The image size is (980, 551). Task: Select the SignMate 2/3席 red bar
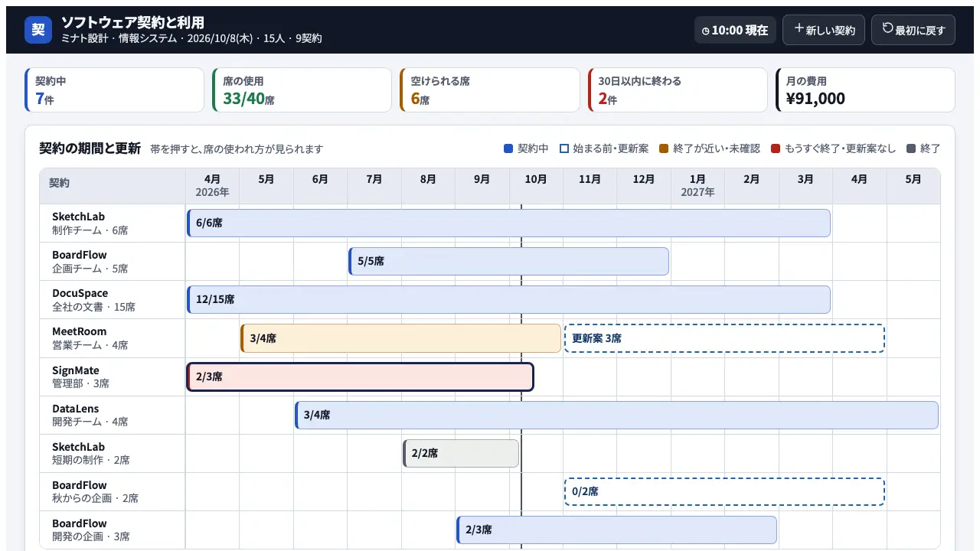pos(360,377)
